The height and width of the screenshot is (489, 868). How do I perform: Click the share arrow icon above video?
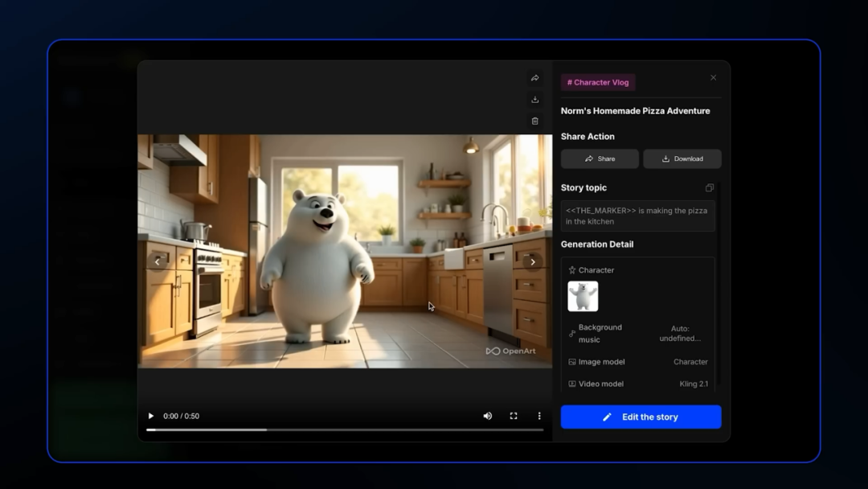(x=534, y=78)
